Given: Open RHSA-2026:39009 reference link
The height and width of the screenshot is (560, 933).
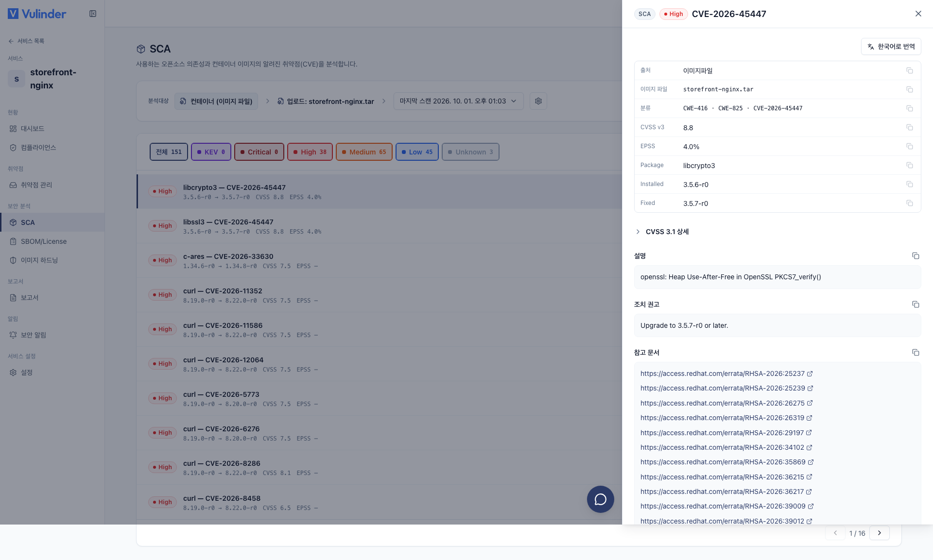Looking at the screenshot, I should (x=727, y=506).
